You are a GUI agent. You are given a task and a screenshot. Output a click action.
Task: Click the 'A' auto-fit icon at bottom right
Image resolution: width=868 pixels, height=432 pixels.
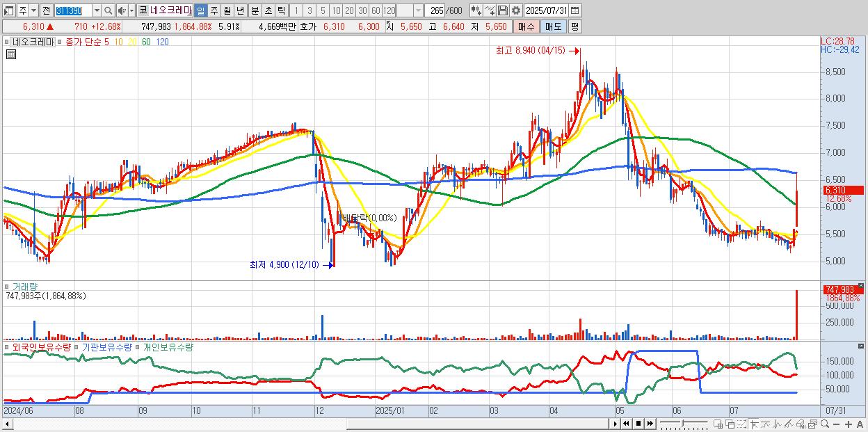(860, 424)
